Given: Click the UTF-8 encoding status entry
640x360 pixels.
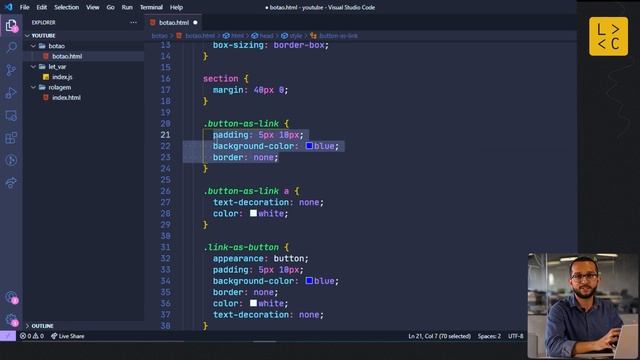Looking at the screenshot, I should [516, 336].
